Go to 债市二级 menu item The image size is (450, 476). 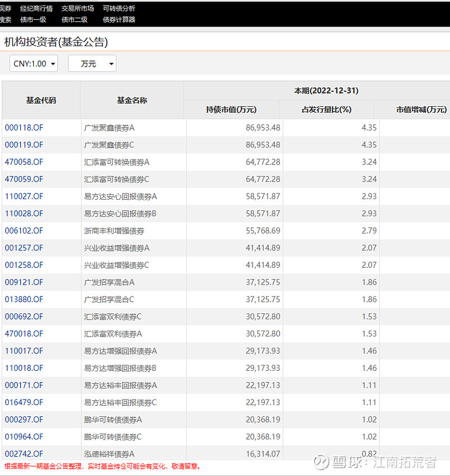point(74,20)
